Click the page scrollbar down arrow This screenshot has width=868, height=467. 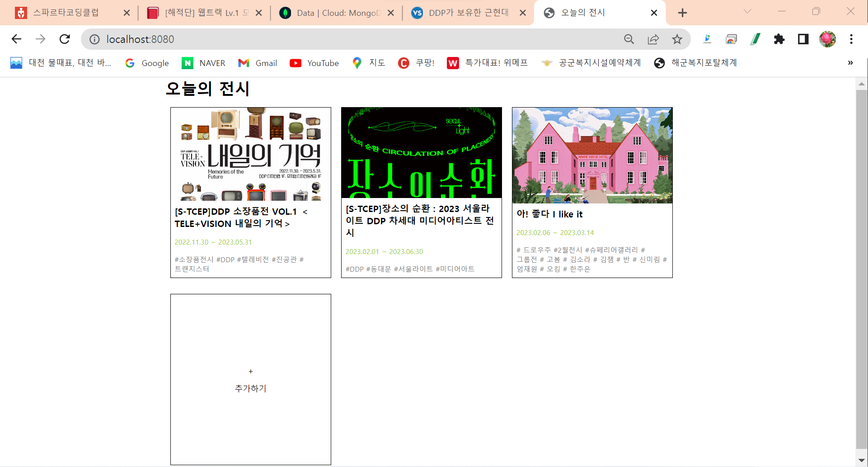pyautogui.click(x=861, y=460)
